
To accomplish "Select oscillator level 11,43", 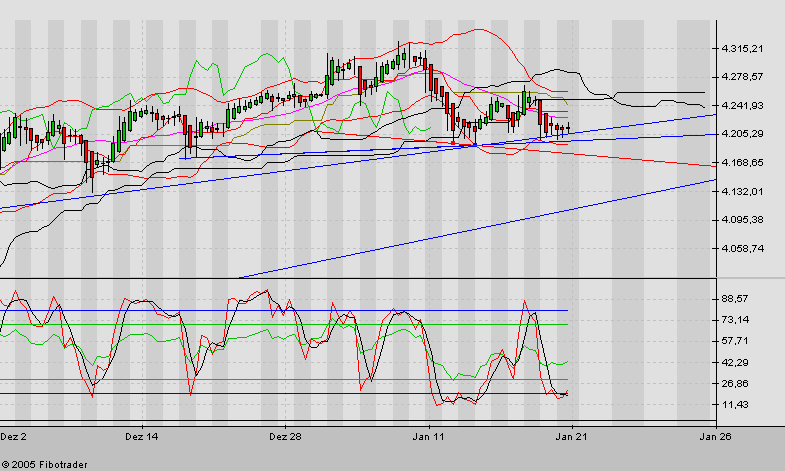I will click(735, 404).
